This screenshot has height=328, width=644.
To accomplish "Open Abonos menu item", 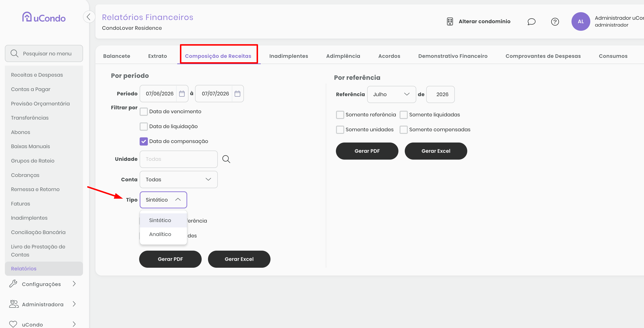I will [x=20, y=132].
